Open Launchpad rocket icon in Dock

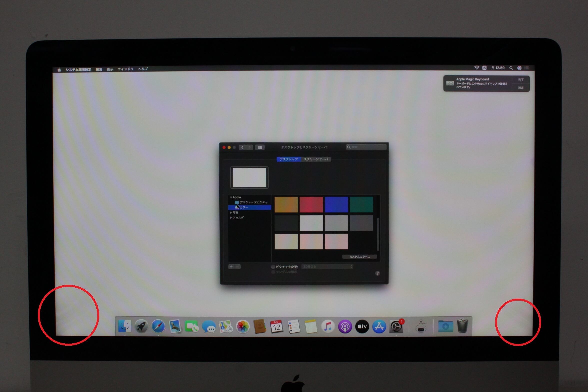pyautogui.click(x=141, y=326)
